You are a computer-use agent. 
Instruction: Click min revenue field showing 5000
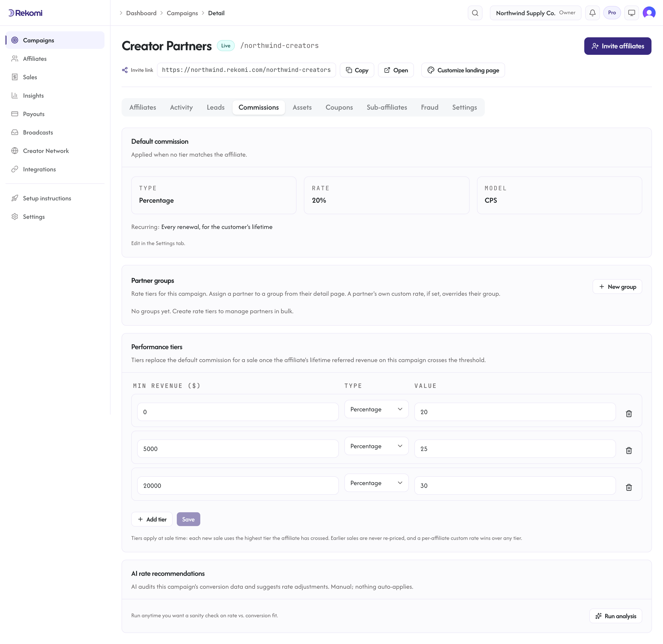[238, 449]
